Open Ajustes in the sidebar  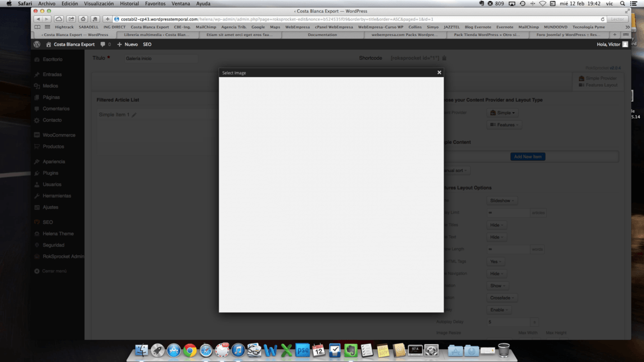pos(50,207)
